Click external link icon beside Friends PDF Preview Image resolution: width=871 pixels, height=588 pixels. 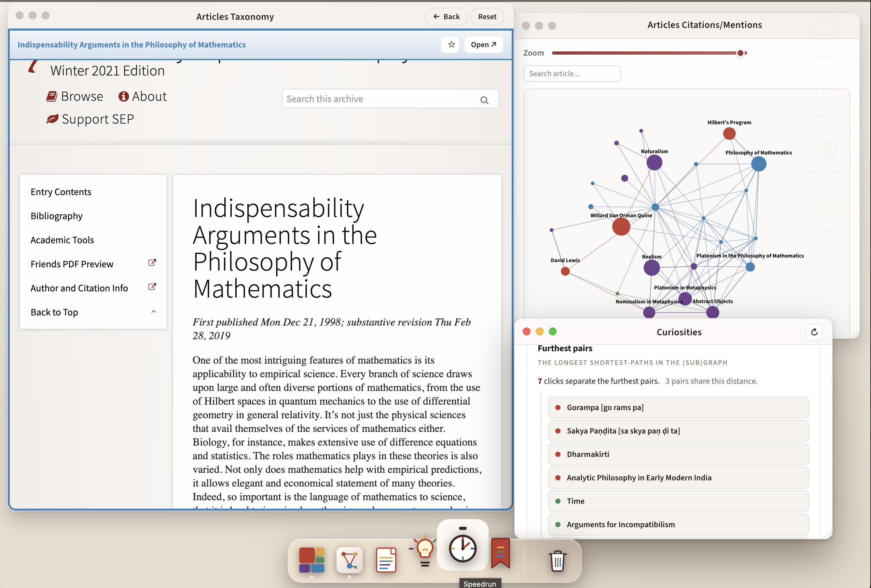tap(152, 263)
